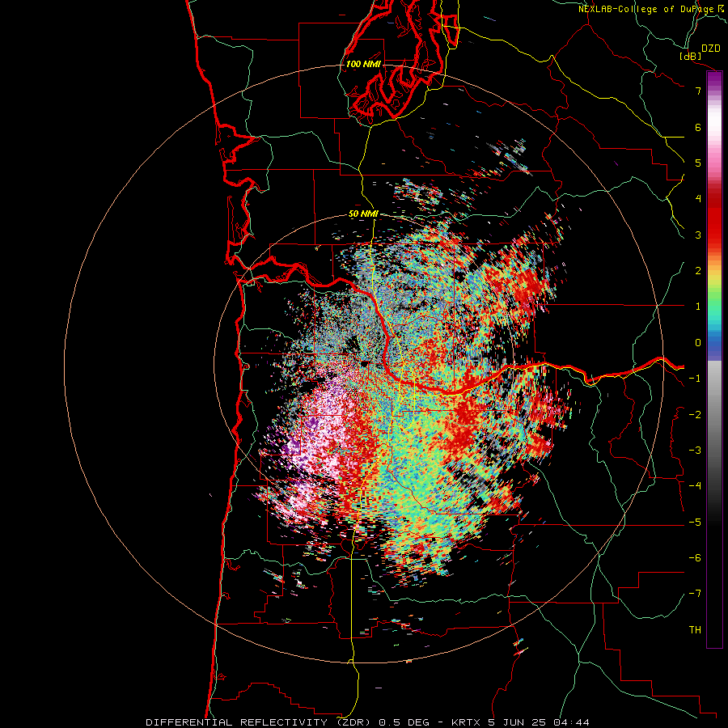
Task: Click the "50 NMI" range ring label
Action: [363, 214]
